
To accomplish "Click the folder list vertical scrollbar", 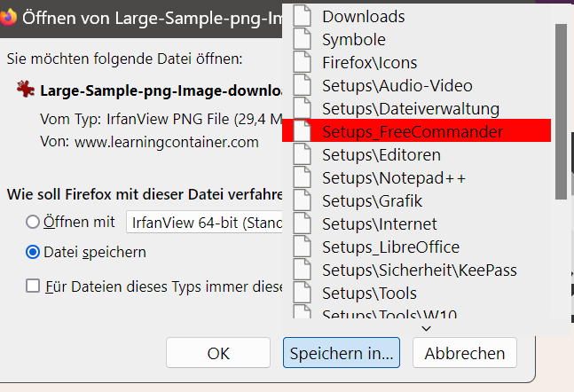I will coord(561,111).
